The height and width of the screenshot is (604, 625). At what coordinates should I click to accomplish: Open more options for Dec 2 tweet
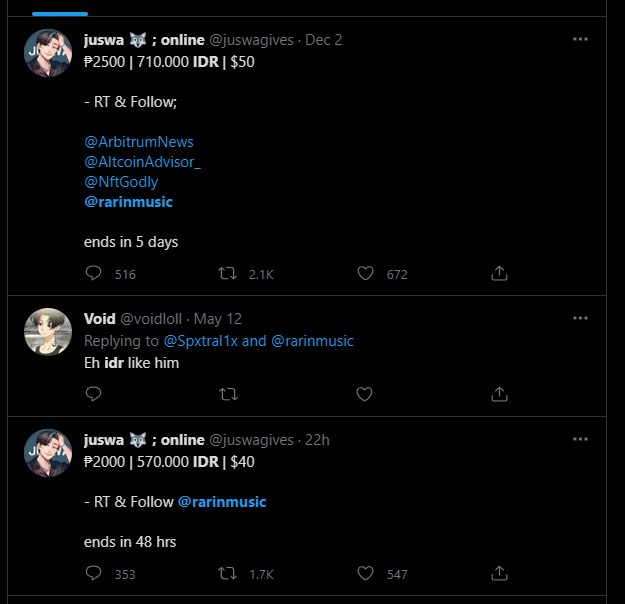pos(580,39)
